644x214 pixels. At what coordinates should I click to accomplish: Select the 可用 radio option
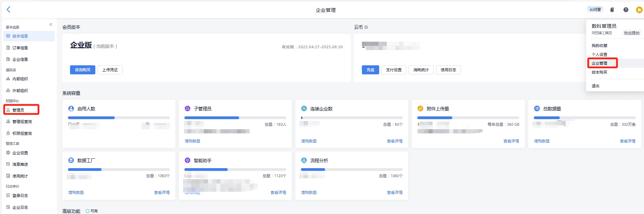click(x=88, y=211)
